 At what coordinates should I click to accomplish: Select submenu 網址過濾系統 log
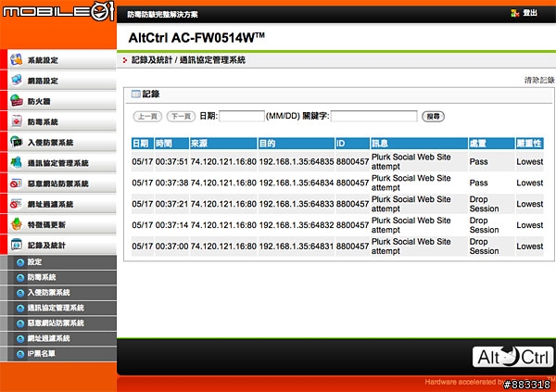(x=62, y=339)
